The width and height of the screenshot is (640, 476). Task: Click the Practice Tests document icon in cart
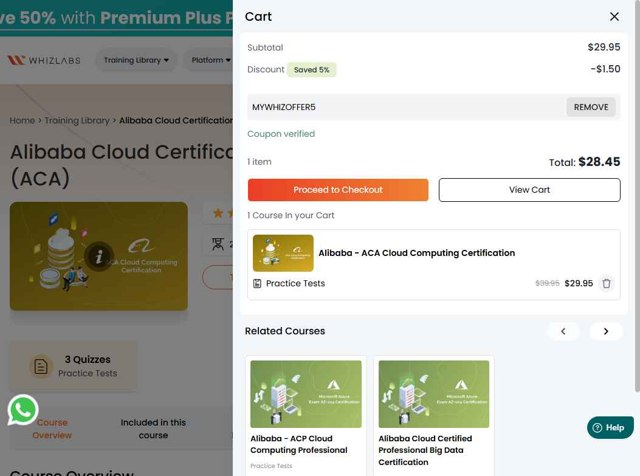(257, 283)
